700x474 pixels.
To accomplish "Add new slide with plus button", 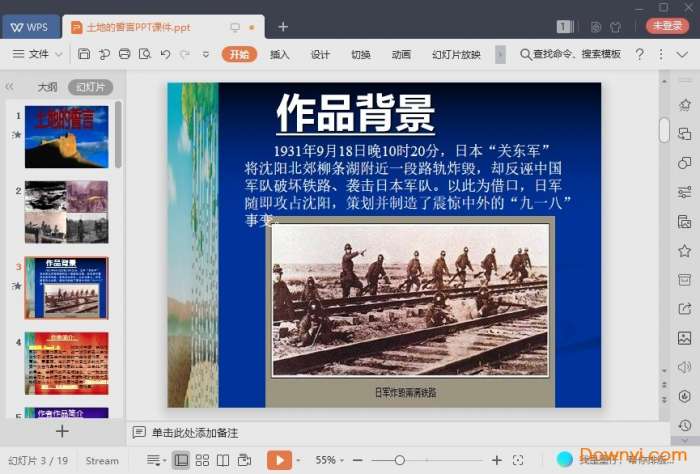I will point(62,431).
